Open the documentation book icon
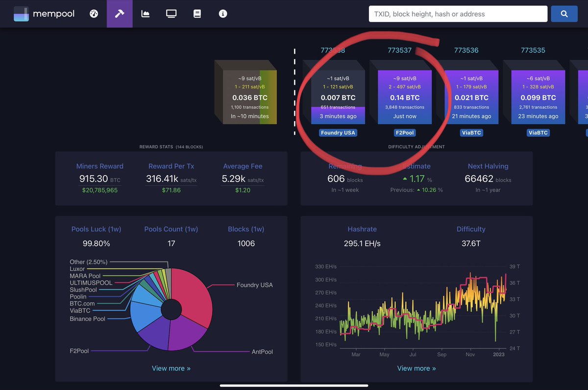 tap(197, 14)
